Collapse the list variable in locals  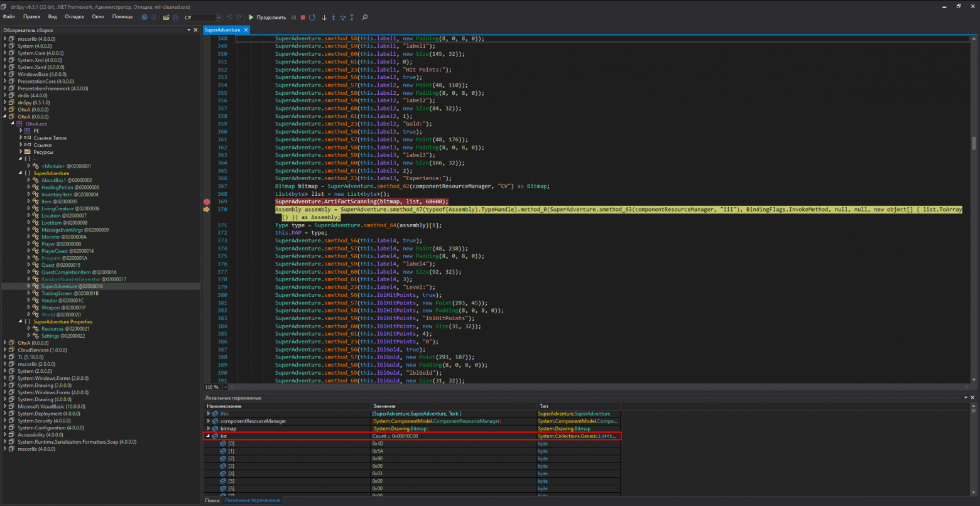[208, 436]
